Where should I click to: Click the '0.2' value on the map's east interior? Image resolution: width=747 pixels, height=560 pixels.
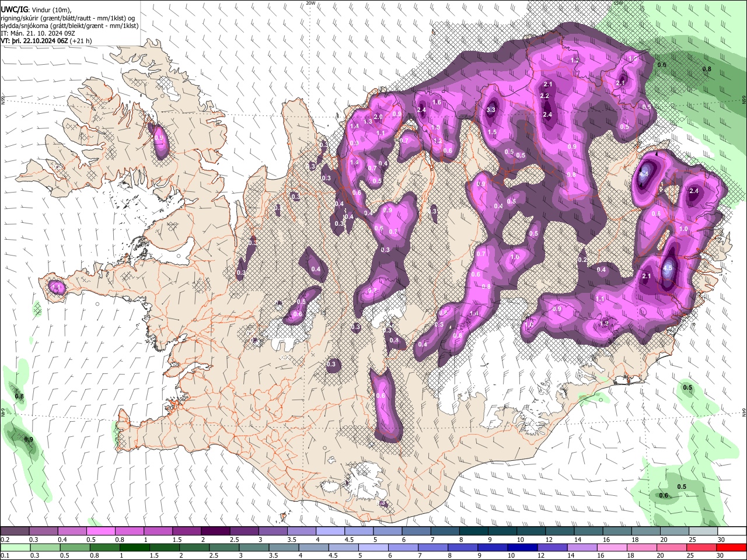coord(582,260)
